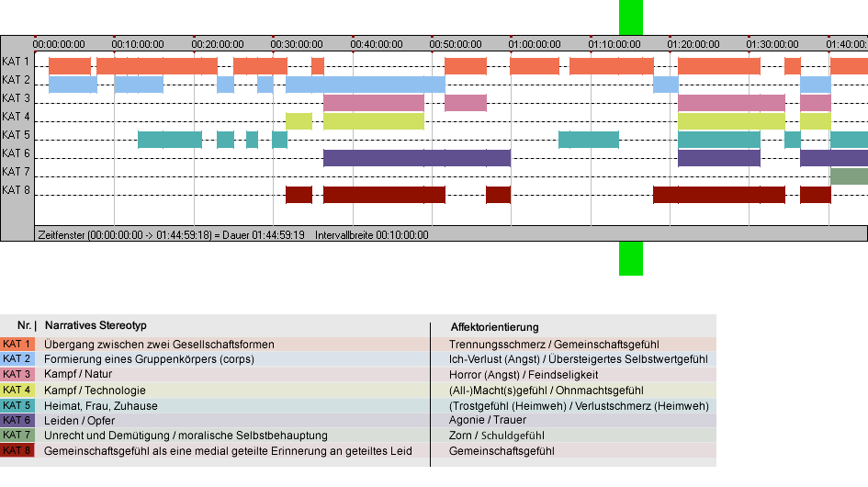The width and height of the screenshot is (868, 487).
Task: Click the 'Affektorientierung' column header
Action: (494, 327)
